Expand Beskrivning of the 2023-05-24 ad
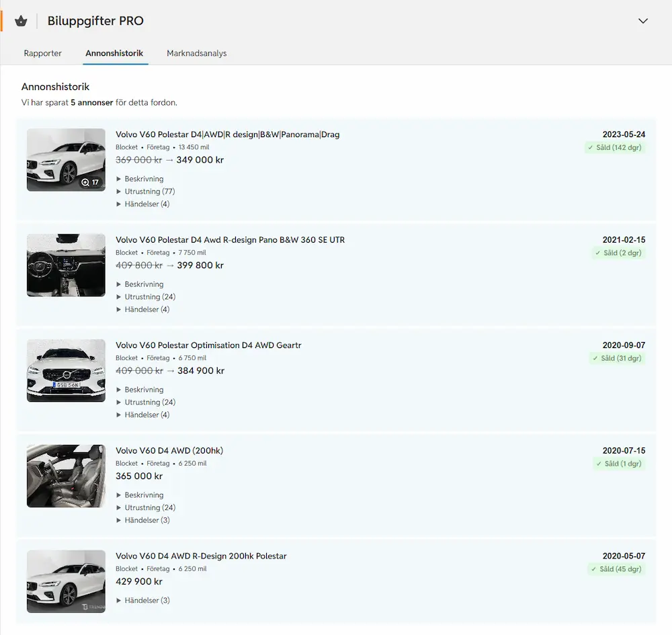Viewport: 672px width, 635px height. [140, 179]
